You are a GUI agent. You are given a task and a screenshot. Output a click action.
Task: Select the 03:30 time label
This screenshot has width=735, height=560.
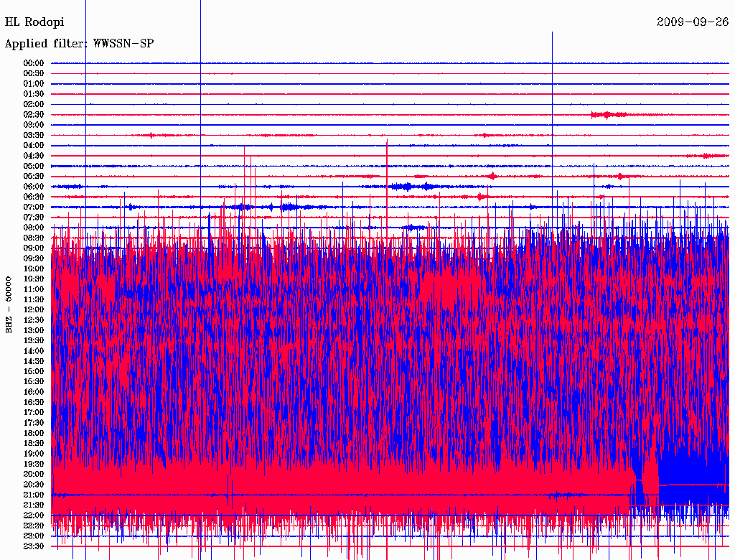(34, 135)
